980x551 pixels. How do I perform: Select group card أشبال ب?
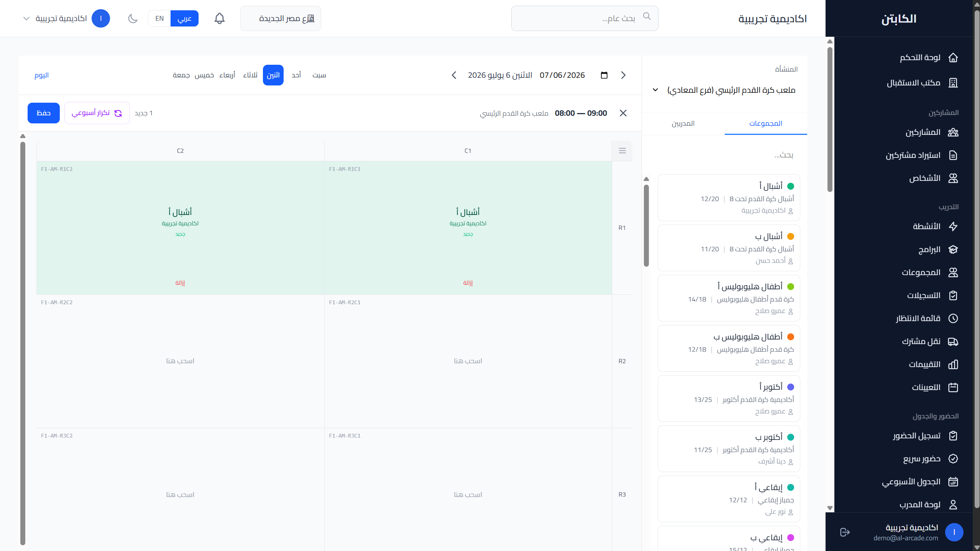729,248
